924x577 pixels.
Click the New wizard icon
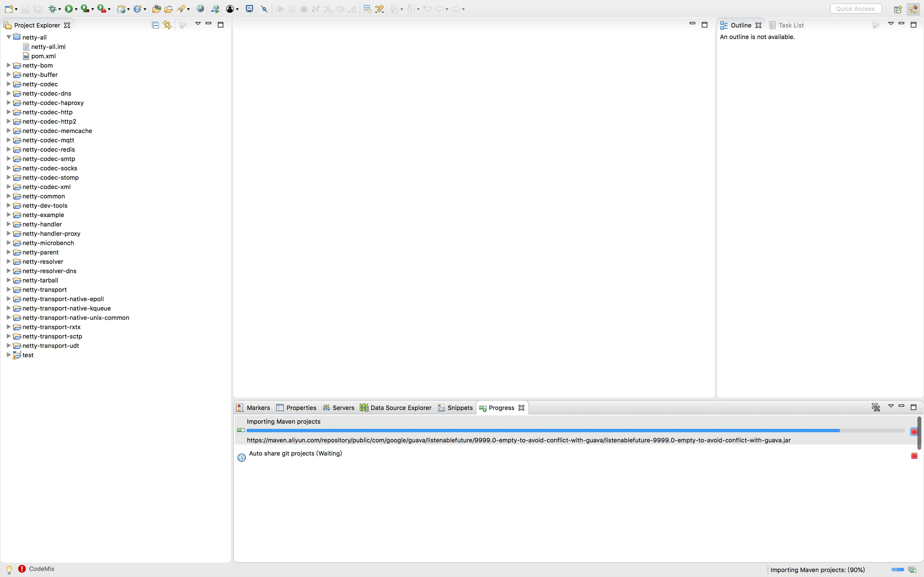9,9
